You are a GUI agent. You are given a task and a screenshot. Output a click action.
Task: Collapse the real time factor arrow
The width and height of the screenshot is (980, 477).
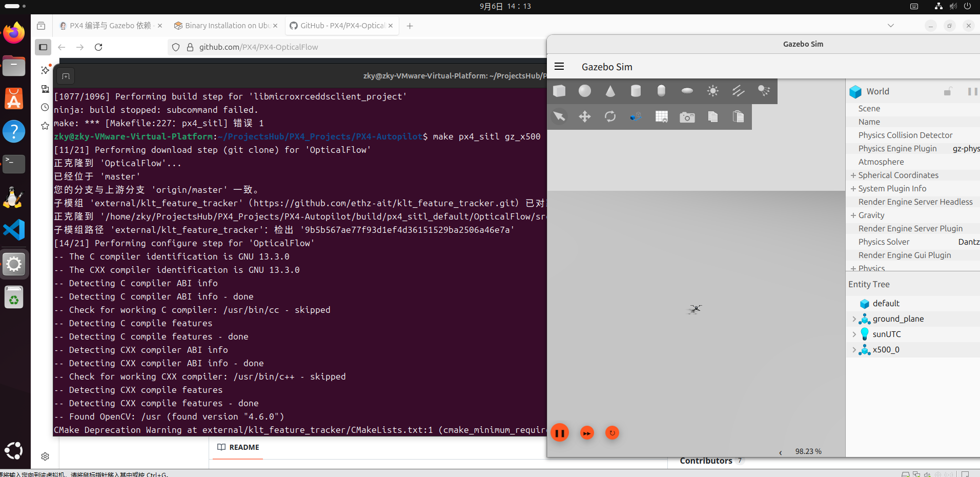click(x=781, y=452)
